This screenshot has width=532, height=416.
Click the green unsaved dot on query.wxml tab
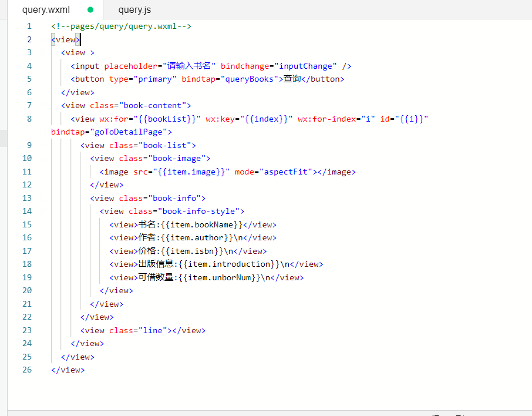[x=90, y=9]
